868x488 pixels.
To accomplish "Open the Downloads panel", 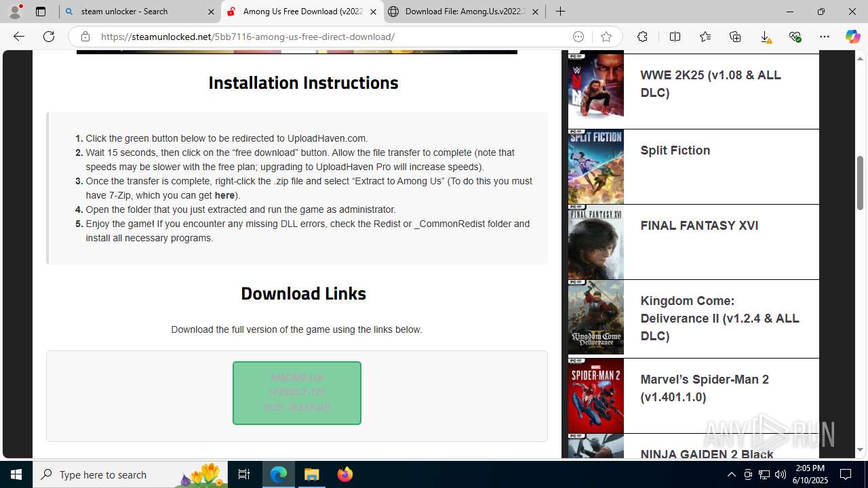I will [x=765, y=37].
